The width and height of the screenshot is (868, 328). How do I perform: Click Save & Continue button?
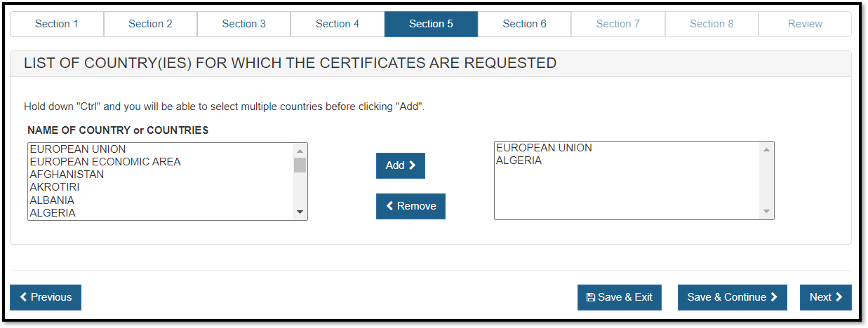tap(732, 297)
